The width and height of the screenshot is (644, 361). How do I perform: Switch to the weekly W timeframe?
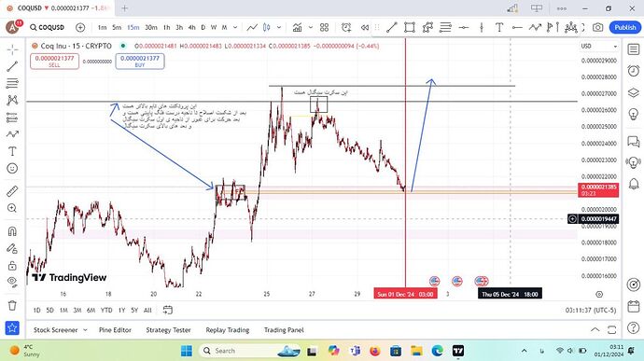[x=214, y=27]
